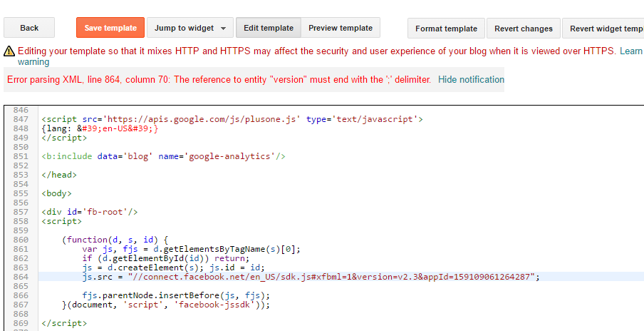Click the opening <script> tag on line 858
The height and width of the screenshot is (331, 644).
point(61,221)
